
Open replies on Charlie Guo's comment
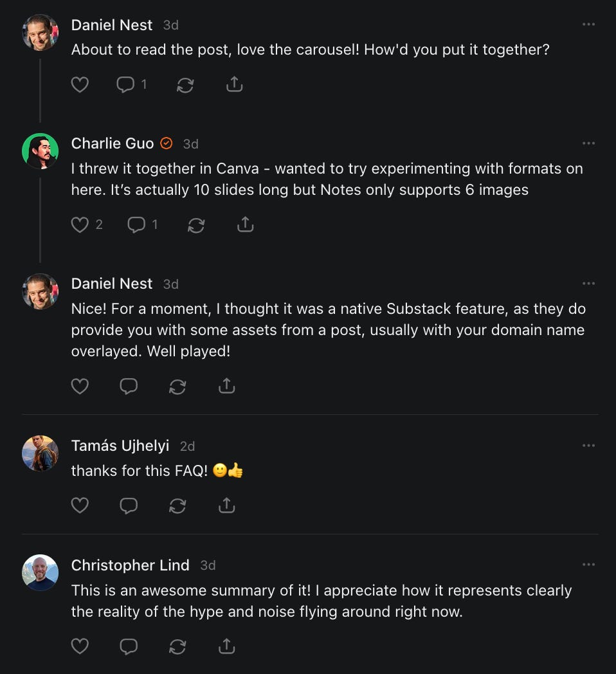136,224
